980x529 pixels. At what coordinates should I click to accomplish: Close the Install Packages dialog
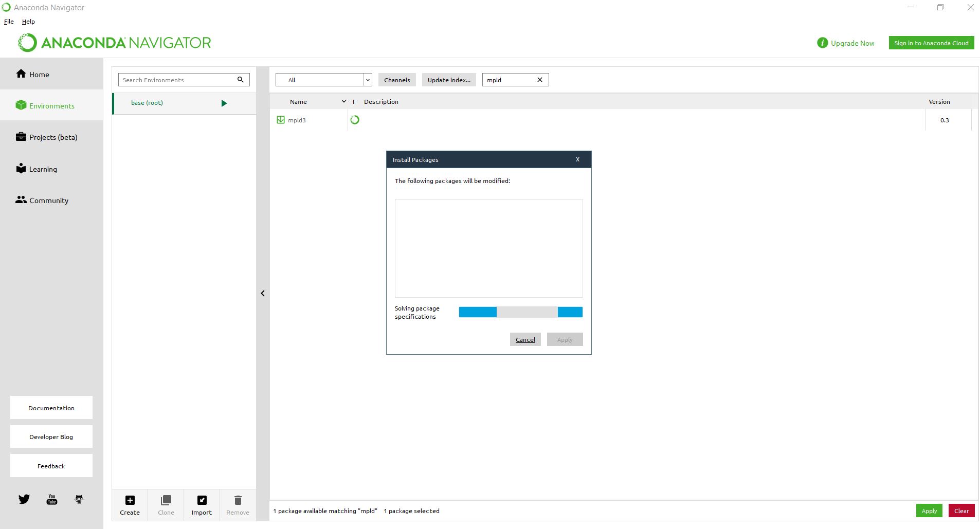point(577,159)
